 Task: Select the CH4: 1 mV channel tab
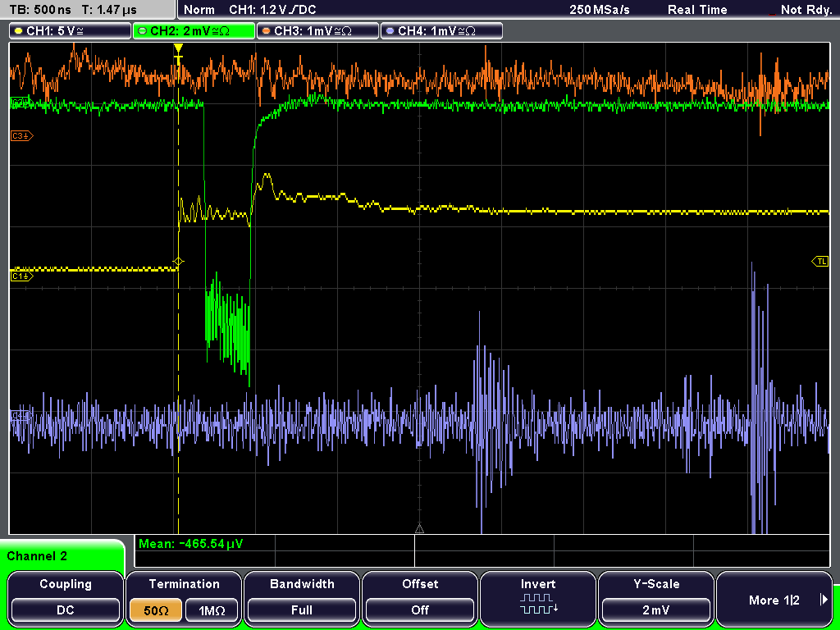441,30
